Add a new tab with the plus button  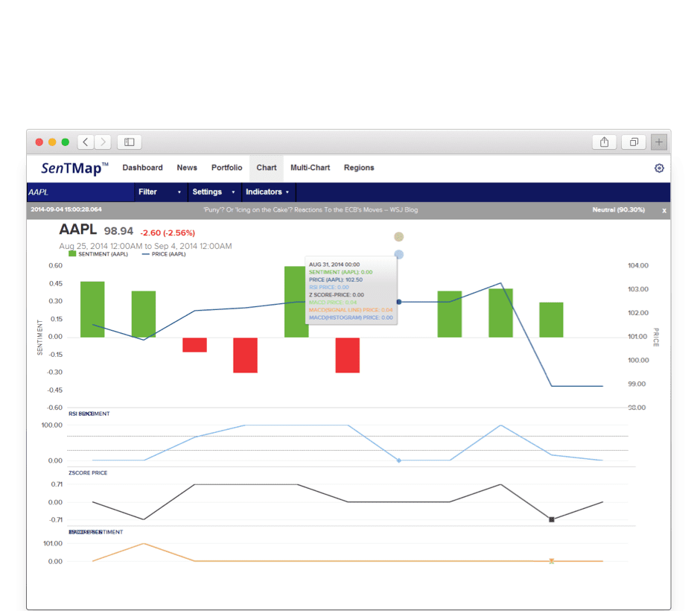tap(659, 142)
